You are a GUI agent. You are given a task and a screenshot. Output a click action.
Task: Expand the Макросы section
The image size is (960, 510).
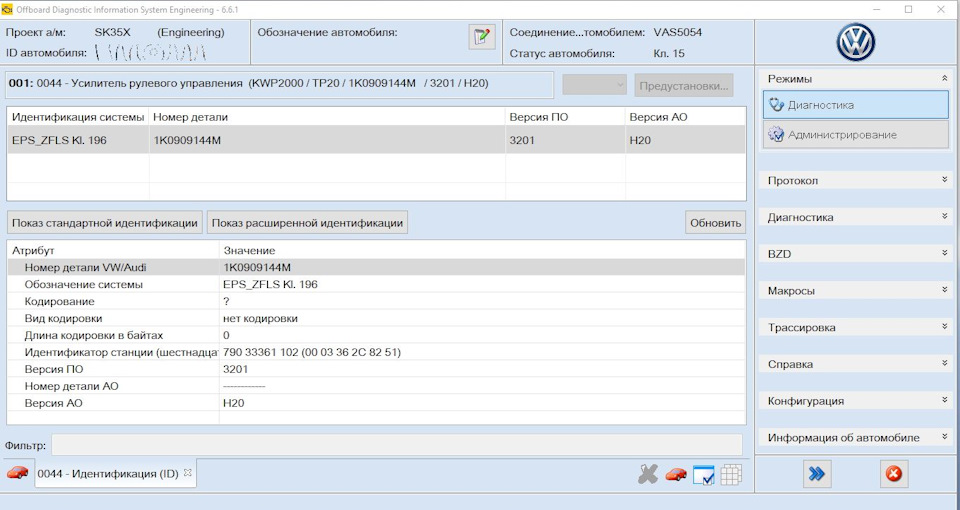coord(945,290)
